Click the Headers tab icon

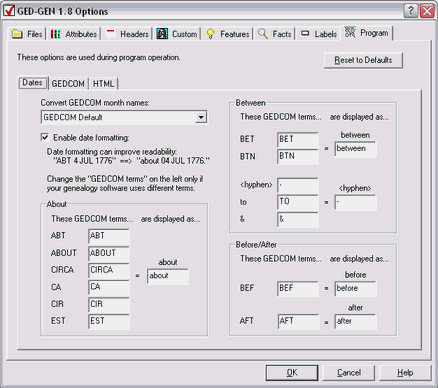pyautogui.click(x=110, y=34)
